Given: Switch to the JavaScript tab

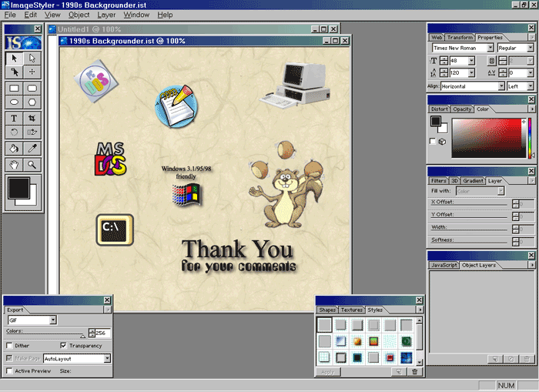Looking at the screenshot, I should 444,265.
